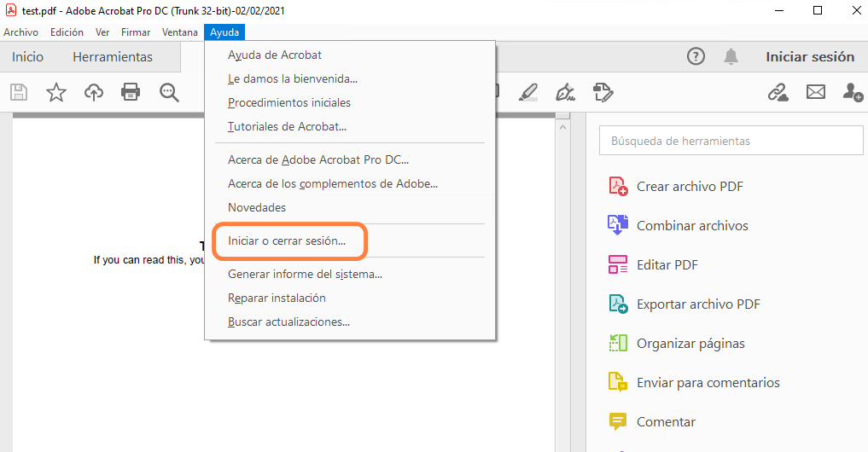Click the document scrollbar up arrow
Viewport: 868px width, 452px height.
coord(562,127)
